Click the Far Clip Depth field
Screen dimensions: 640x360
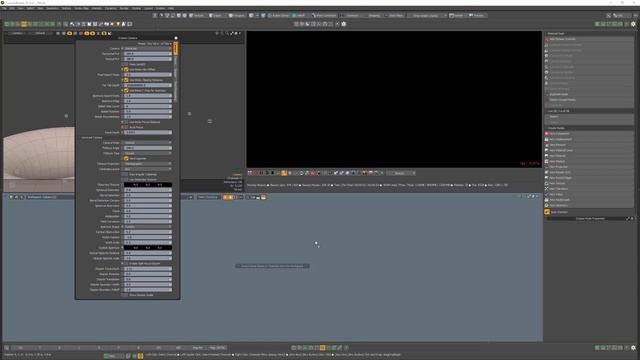(x=147, y=85)
